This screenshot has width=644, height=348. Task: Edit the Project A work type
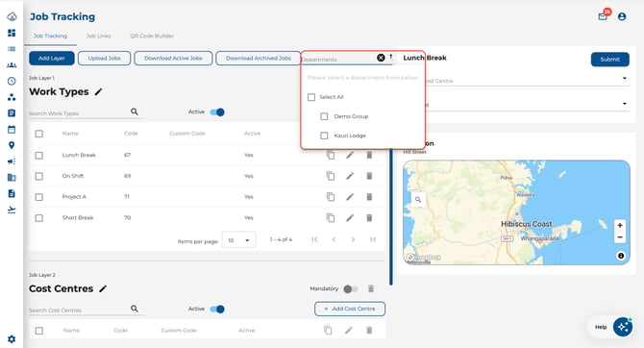coord(350,197)
